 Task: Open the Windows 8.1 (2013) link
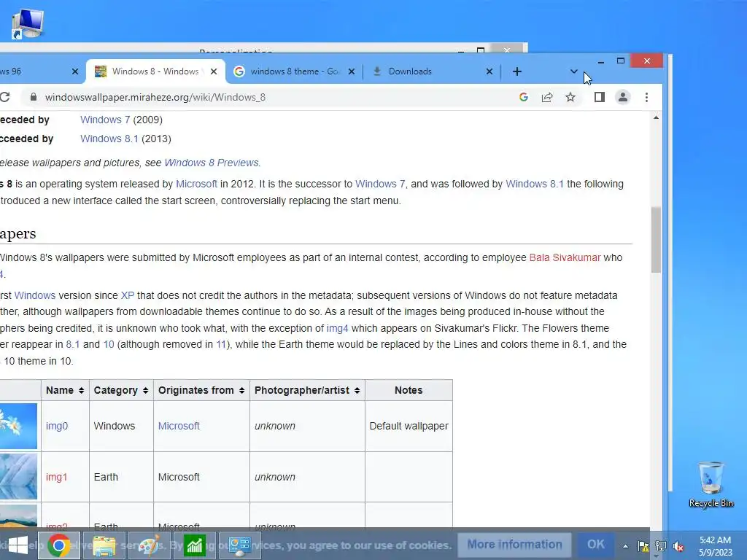pyautogui.click(x=109, y=139)
